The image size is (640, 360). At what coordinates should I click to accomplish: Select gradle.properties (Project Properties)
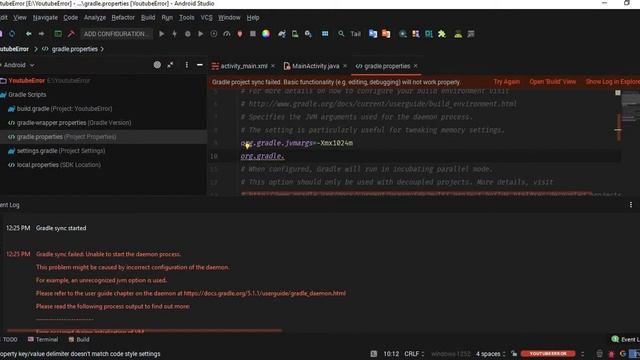[103, 137]
